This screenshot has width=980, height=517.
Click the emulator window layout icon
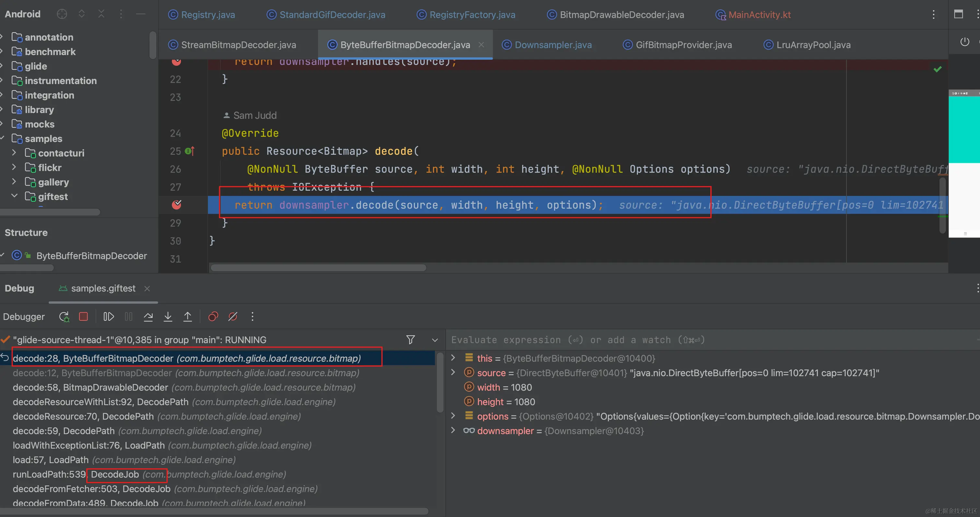pos(958,14)
